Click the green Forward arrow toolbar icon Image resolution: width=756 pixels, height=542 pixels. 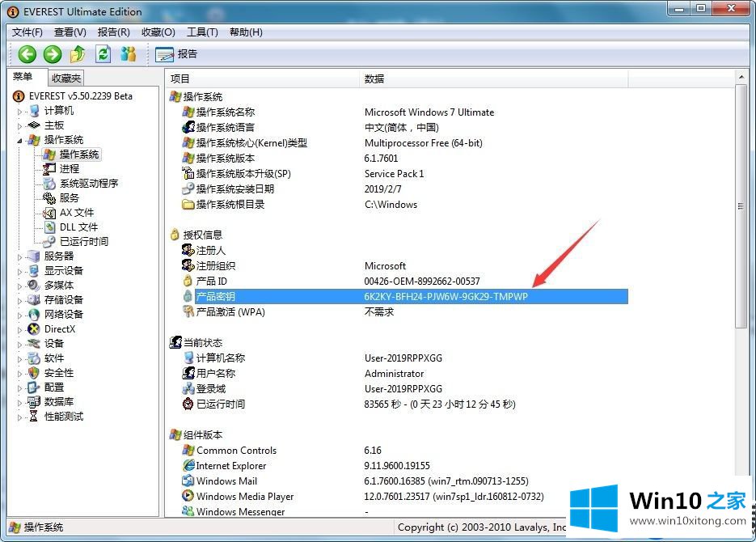pyautogui.click(x=53, y=54)
